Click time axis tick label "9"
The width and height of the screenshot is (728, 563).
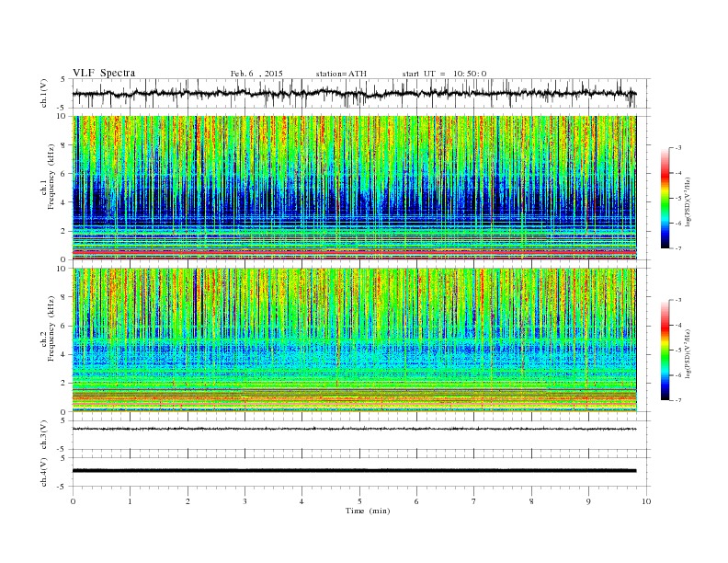(588, 501)
